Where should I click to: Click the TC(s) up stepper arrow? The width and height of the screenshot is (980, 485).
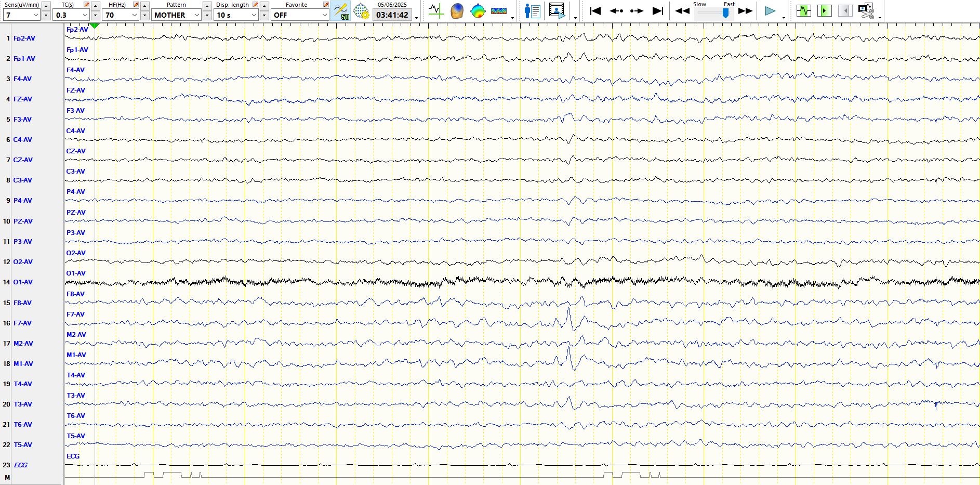pyautogui.click(x=95, y=6)
